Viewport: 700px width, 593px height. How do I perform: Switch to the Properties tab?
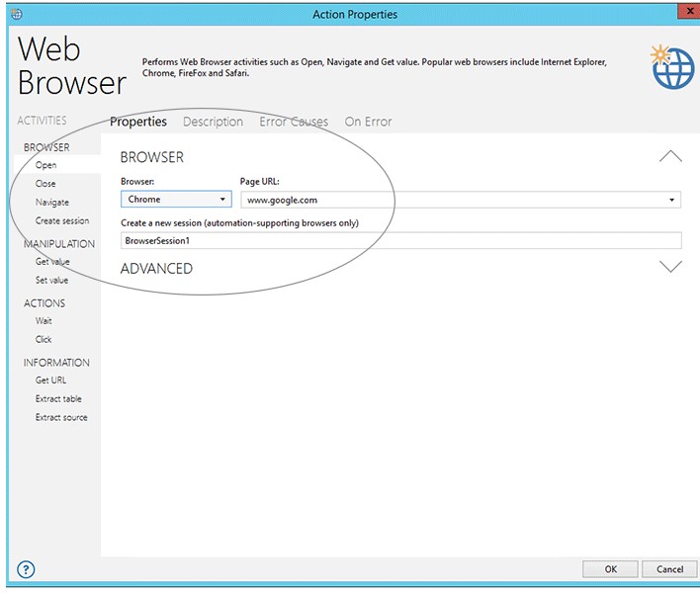coord(138,122)
